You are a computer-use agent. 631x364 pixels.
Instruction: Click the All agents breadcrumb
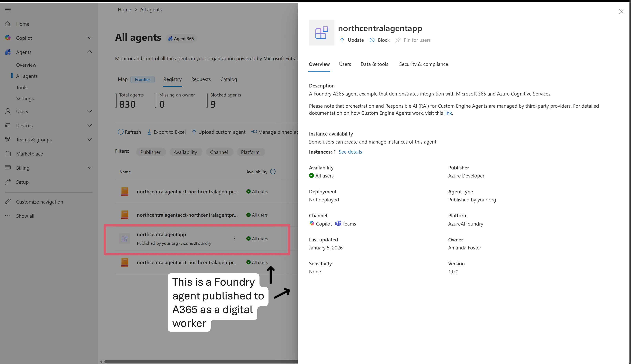tap(151, 10)
